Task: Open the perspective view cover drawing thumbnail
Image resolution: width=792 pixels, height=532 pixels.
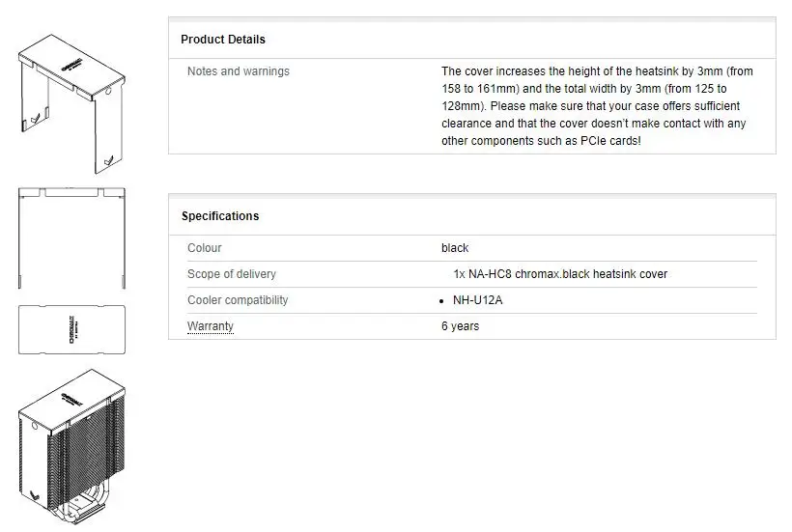Action: pos(71,103)
